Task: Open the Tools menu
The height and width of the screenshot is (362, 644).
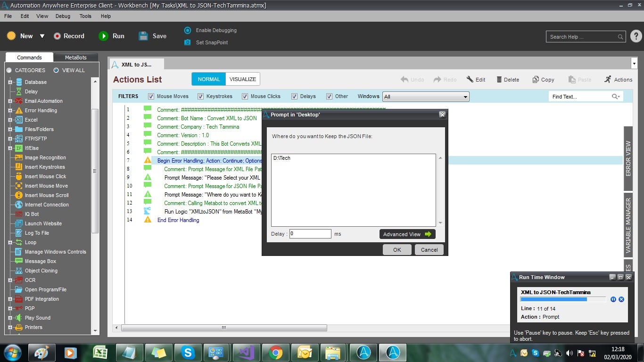Action: (x=85, y=16)
